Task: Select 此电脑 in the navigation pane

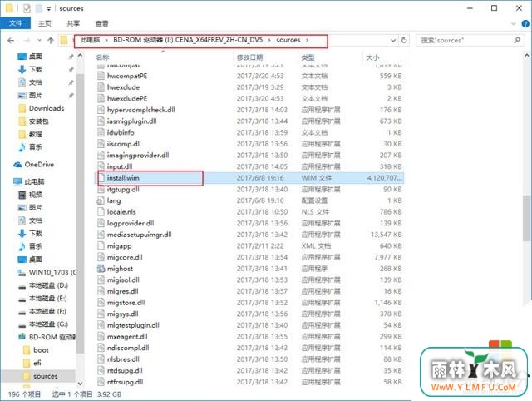Action: tap(34, 181)
